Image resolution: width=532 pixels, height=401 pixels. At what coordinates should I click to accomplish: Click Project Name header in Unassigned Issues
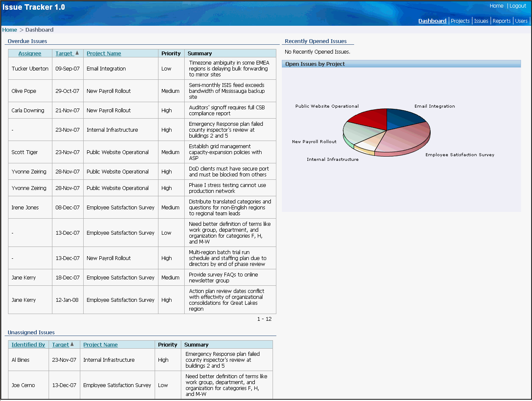[100, 345]
